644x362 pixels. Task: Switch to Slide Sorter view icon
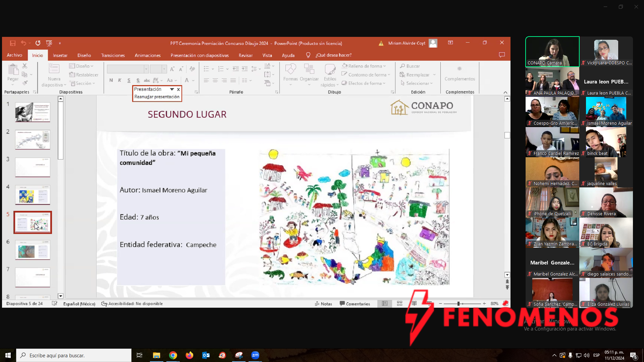pos(399,304)
